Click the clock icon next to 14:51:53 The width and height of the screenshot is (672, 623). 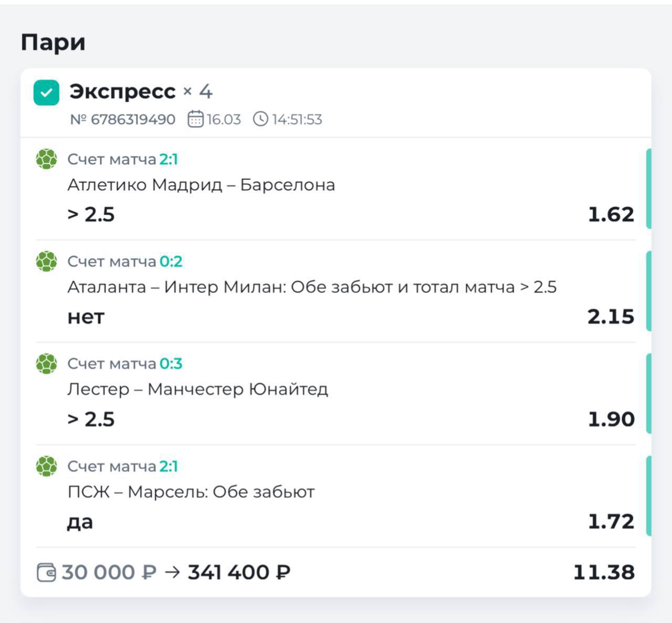point(260,119)
